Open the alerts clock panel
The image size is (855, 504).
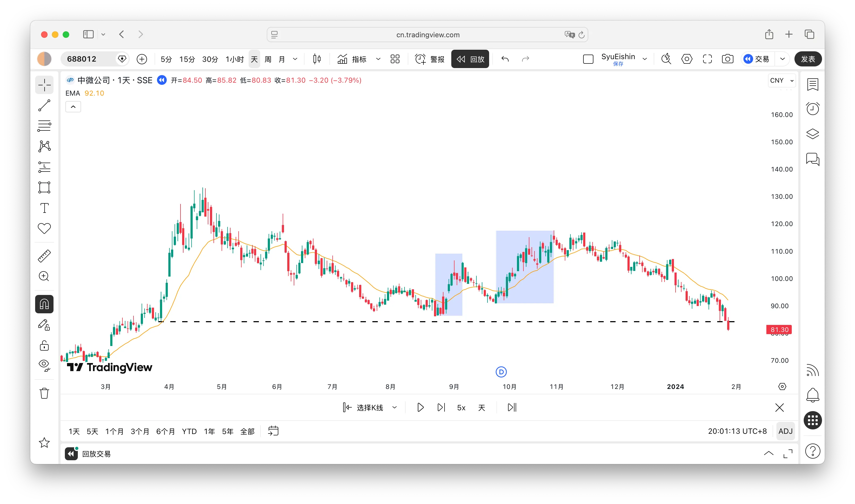coord(813,109)
